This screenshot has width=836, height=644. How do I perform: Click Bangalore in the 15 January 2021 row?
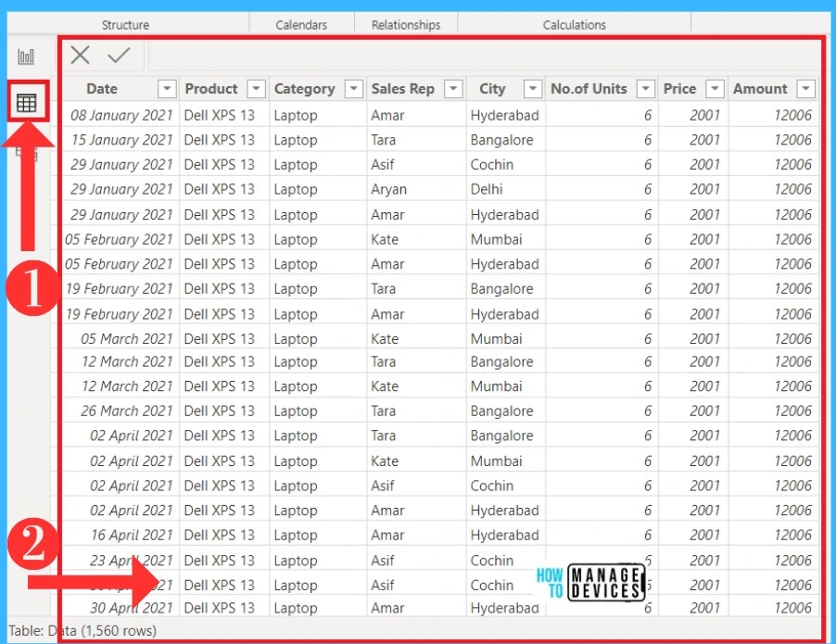501,140
